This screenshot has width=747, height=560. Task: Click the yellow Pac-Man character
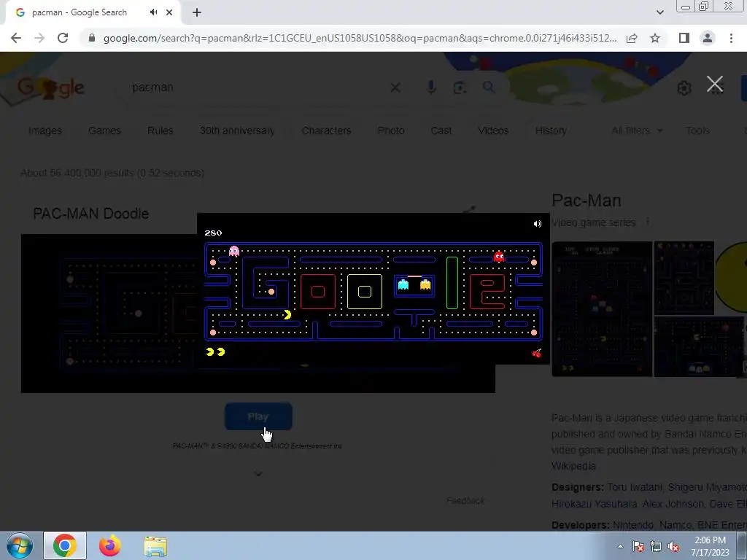click(x=287, y=315)
